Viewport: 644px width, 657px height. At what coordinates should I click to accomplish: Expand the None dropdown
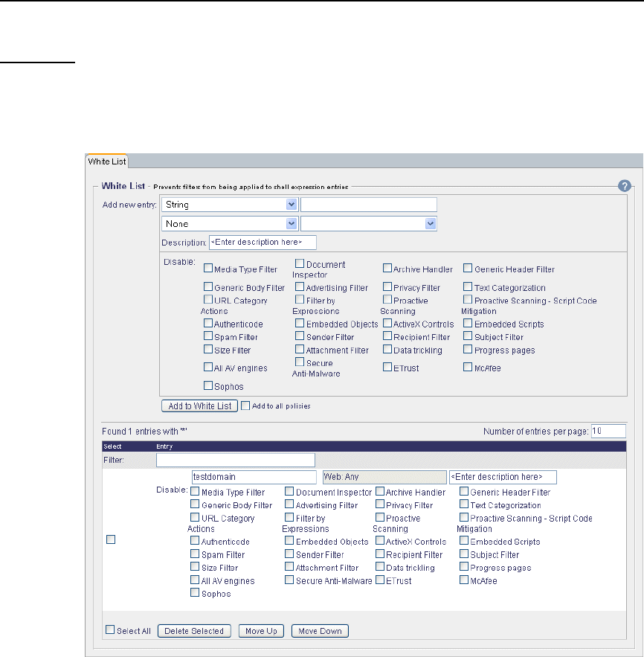point(230,224)
